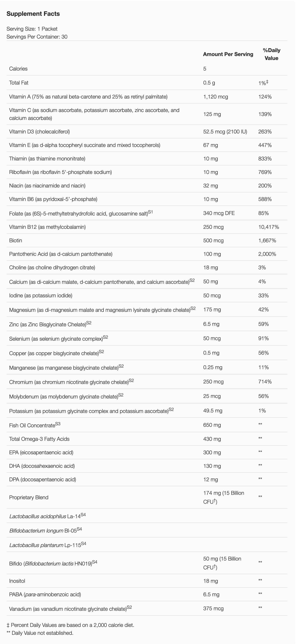Click the Daily Value not established footnote
This screenshot has height=644, width=296.
40,633
